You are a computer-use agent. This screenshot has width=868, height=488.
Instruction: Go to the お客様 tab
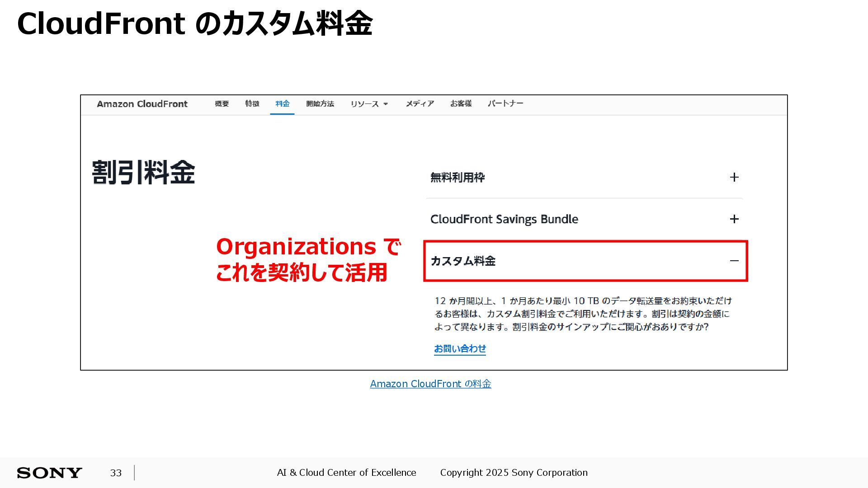461,104
